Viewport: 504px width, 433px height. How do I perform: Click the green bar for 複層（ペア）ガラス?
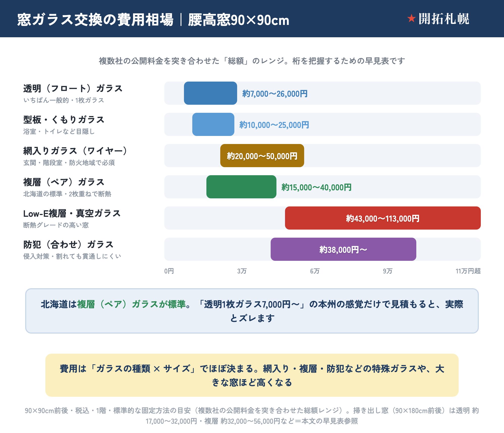pyautogui.click(x=241, y=187)
